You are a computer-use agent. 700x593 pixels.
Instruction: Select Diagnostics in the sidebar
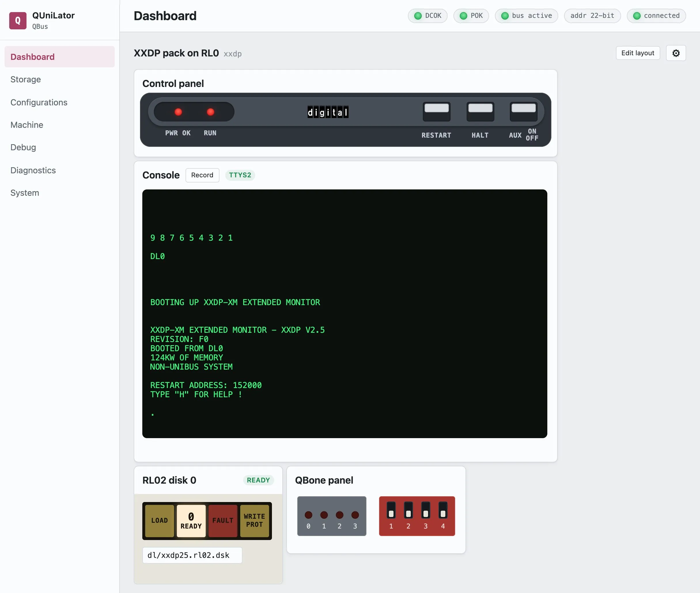(x=60, y=170)
